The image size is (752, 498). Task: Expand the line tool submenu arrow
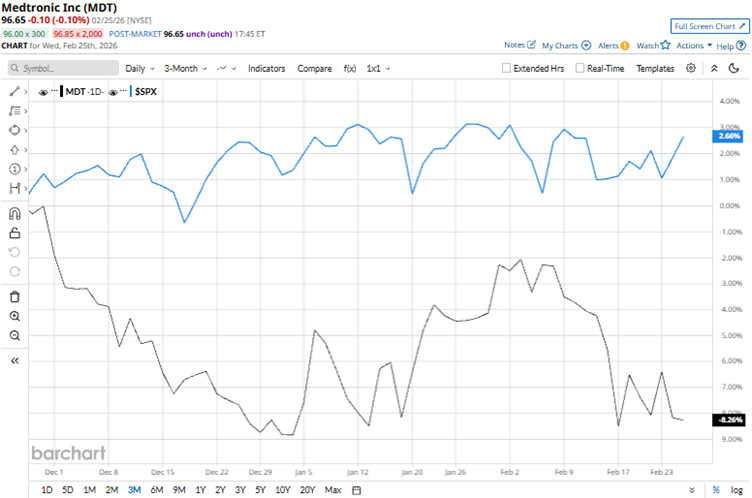pyautogui.click(x=25, y=92)
